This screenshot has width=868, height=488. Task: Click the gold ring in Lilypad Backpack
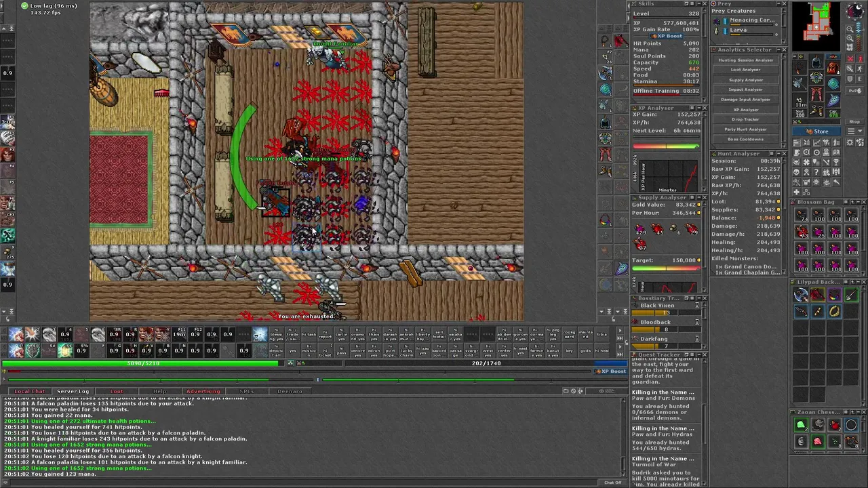[x=835, y=311]
